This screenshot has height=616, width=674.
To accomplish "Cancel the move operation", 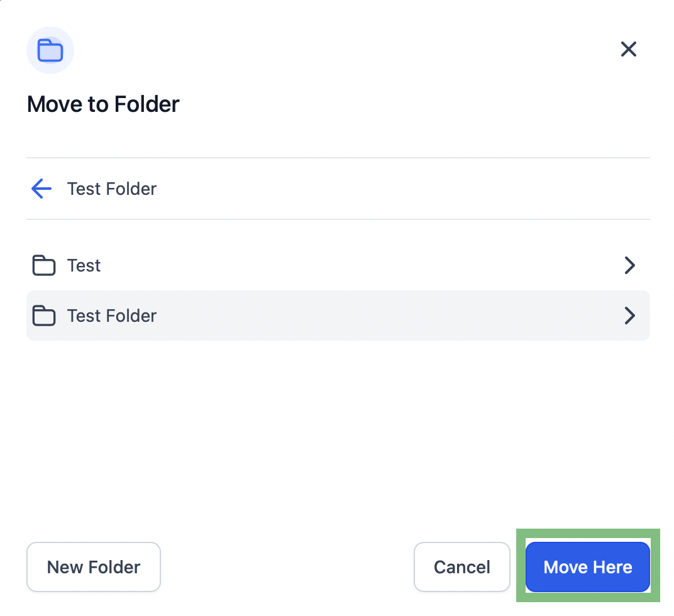I will (462, 567).
